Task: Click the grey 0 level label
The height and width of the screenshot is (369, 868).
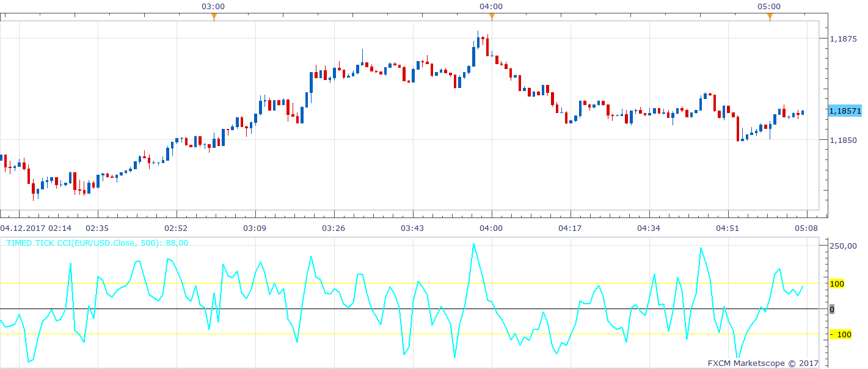Action: pyautogui.click(x=831, y=309)
